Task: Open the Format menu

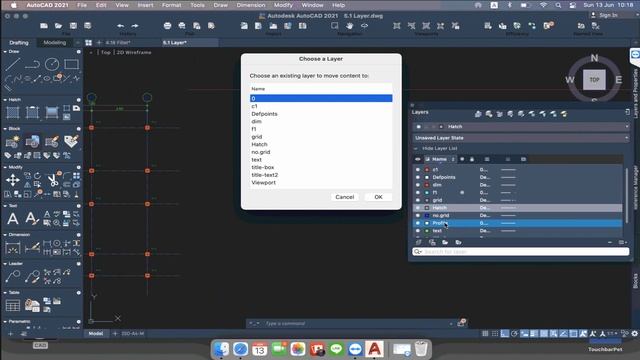Action: 171,5
